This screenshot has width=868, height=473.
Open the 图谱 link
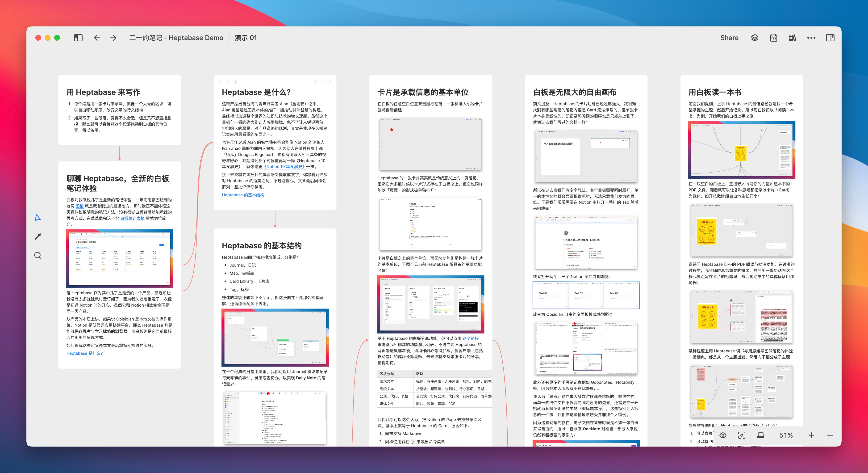(79, 206)
